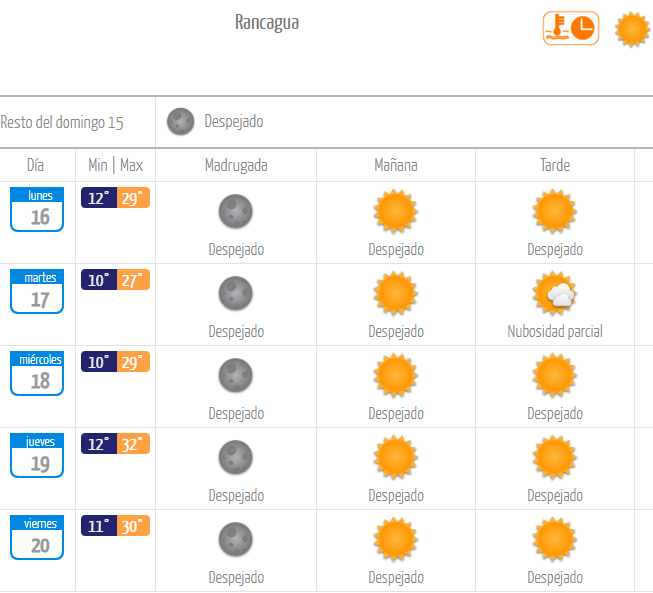Open the lunes 16 calendar badge
This screenshot has width=653, height=593.
[37, 209]
